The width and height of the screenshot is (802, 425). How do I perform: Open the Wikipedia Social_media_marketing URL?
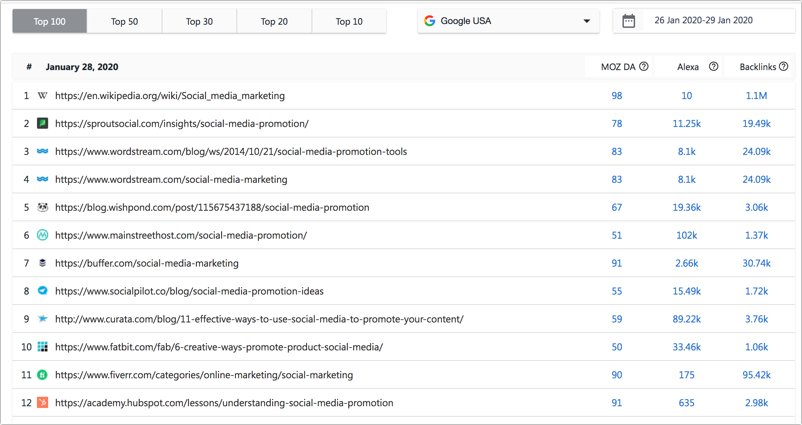170,96
